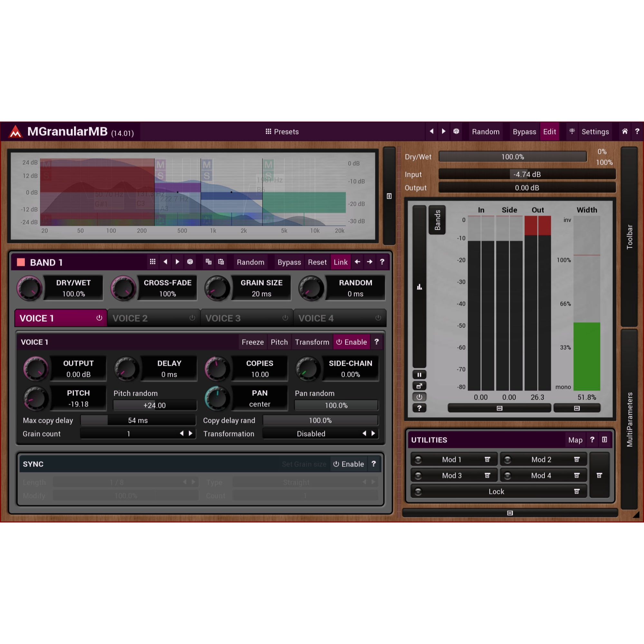Open Band 1 help question mark

[382, 262]
